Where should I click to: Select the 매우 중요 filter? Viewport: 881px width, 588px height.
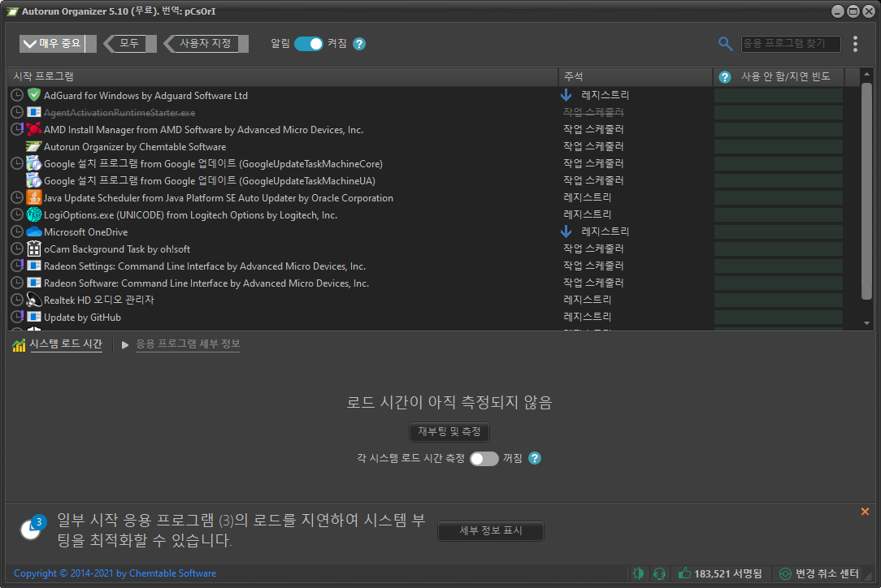[x=58, y=43]
